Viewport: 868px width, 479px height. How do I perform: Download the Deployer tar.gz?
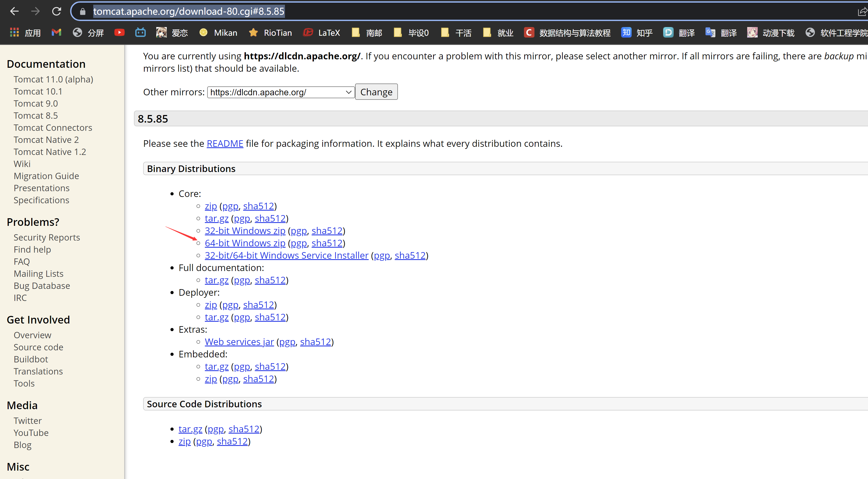click(216, 317)
